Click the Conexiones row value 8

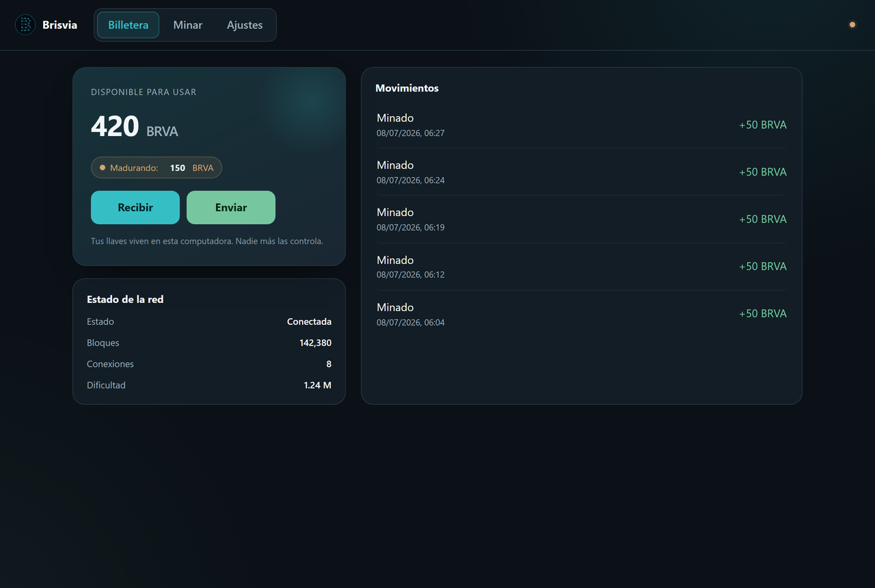click(x=329, y=364)
